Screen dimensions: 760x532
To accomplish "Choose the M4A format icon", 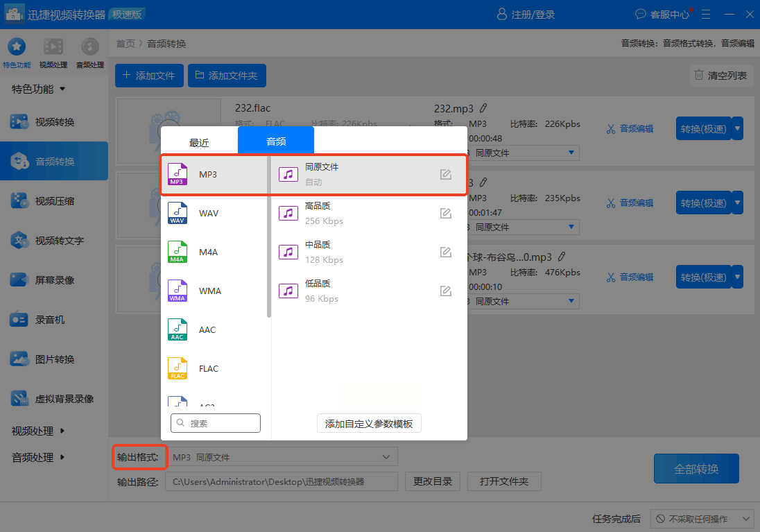I will click(178, 252).
